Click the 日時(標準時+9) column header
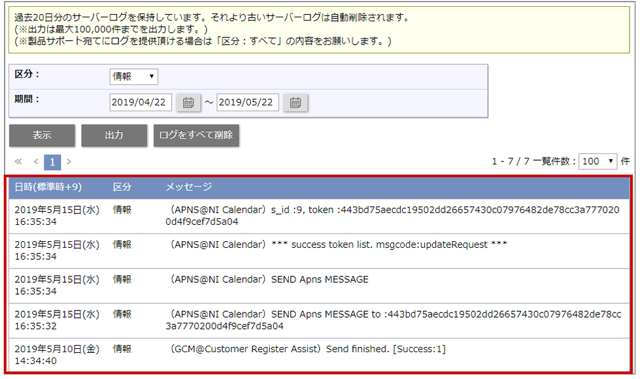The image size is (640, 379). (x=48, y=187)
